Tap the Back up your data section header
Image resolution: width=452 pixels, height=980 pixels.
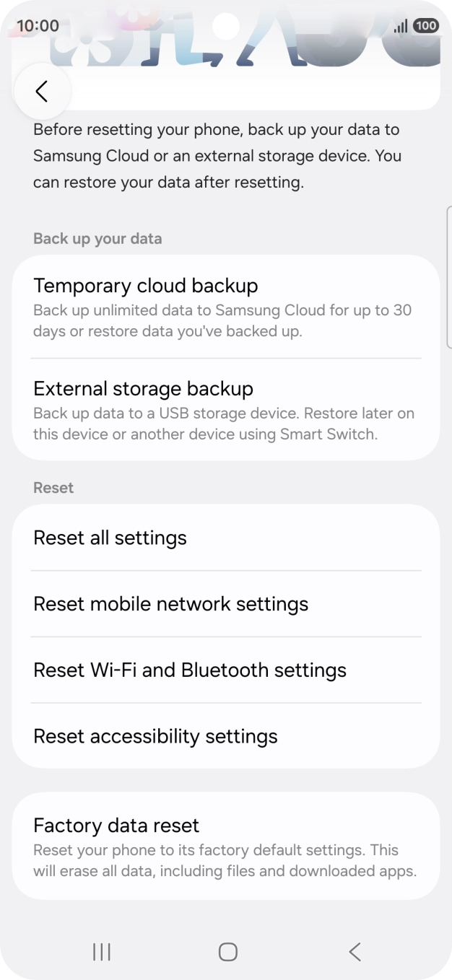pos(97,238)
